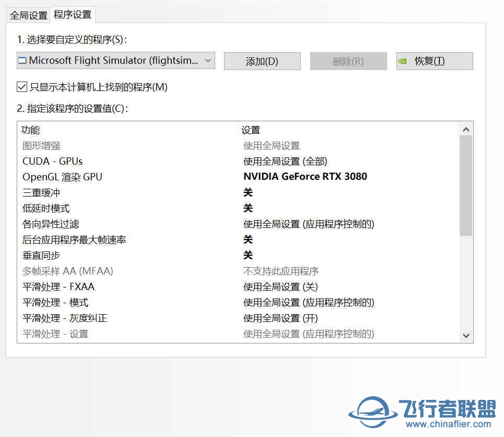Click the green NVIDIA icon on 恢复 button
The width and height of the screenshot is (504, 437).
point(403,61)
